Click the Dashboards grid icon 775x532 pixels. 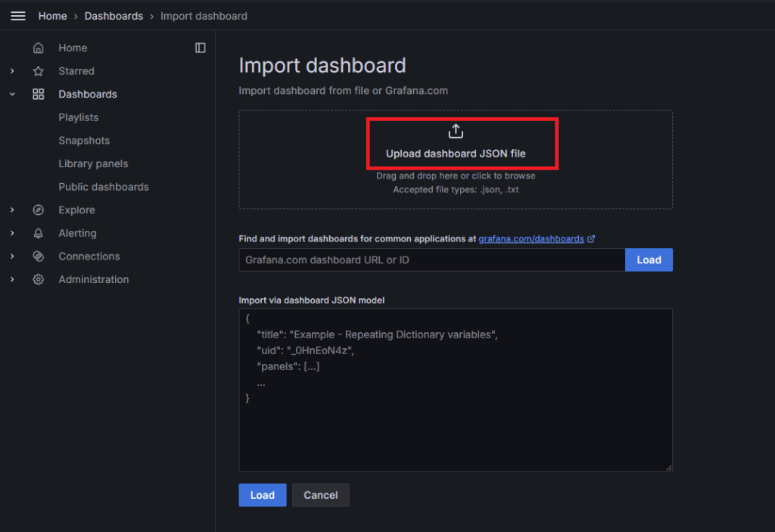[x=38, y=94]
